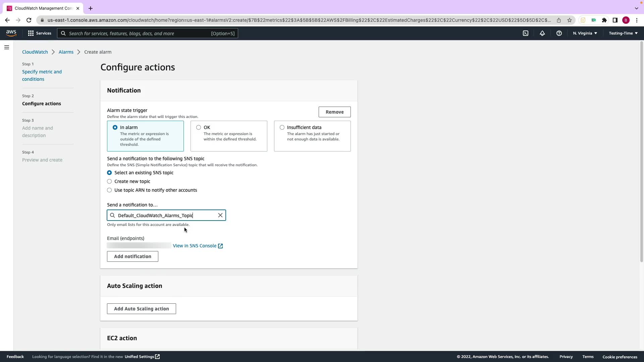Bookmark this page with star icon

tap(569, 20)
